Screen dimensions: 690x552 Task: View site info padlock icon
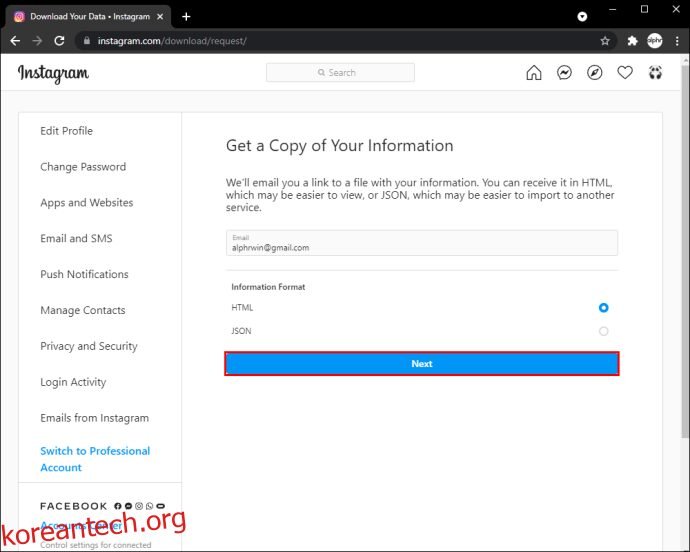click(x=87, y=41)
